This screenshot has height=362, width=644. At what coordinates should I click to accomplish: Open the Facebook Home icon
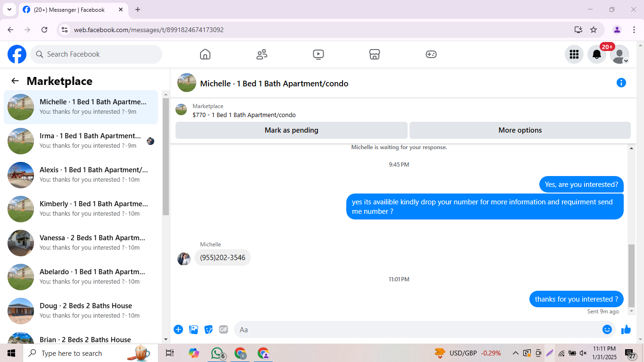tap(205, 54)
